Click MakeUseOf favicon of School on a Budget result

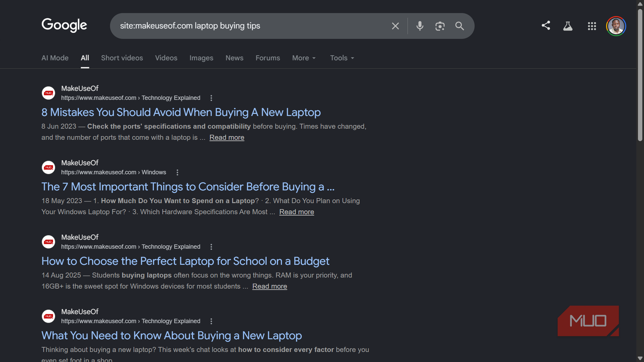[48, 242]
